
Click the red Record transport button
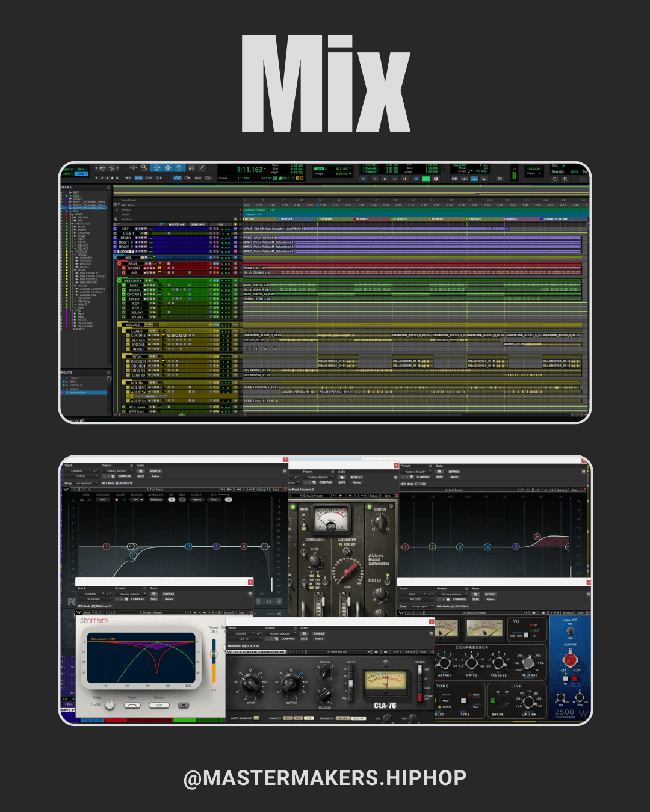[436, 179]
